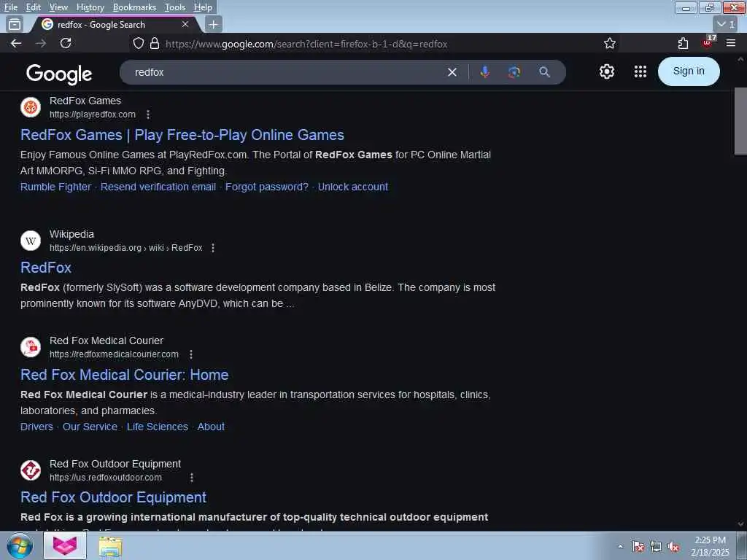Click the site security padlock icon
The height and width of the screenshot is (560, 747).
click(155, 44)
